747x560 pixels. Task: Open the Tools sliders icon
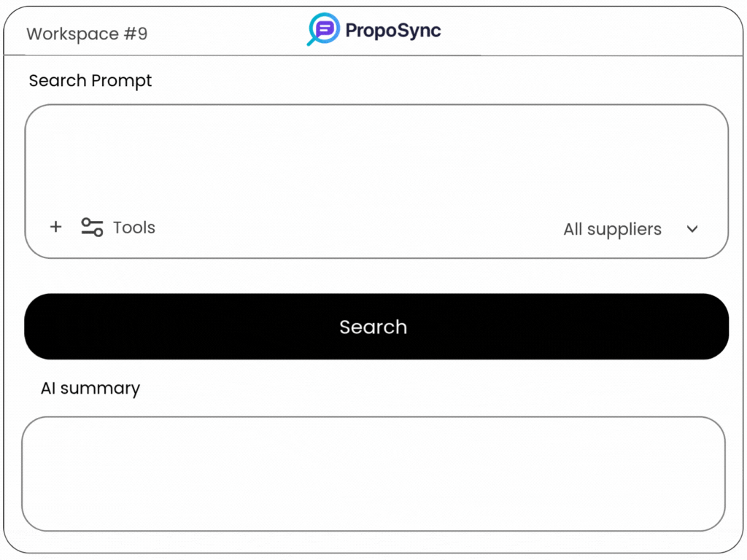[x=92, y=227]
